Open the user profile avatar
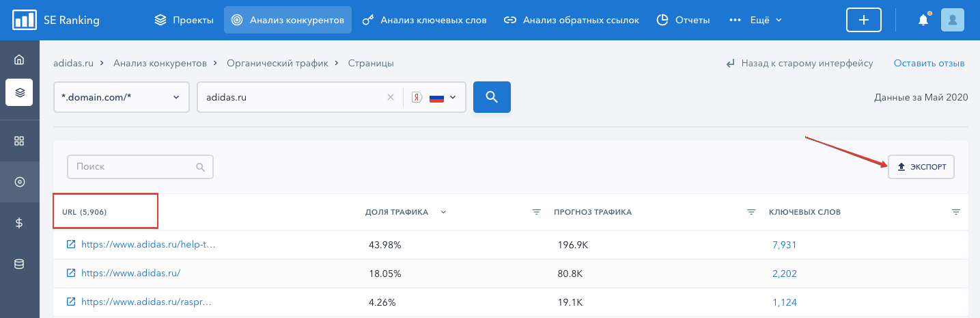 [x=953, y=20]
